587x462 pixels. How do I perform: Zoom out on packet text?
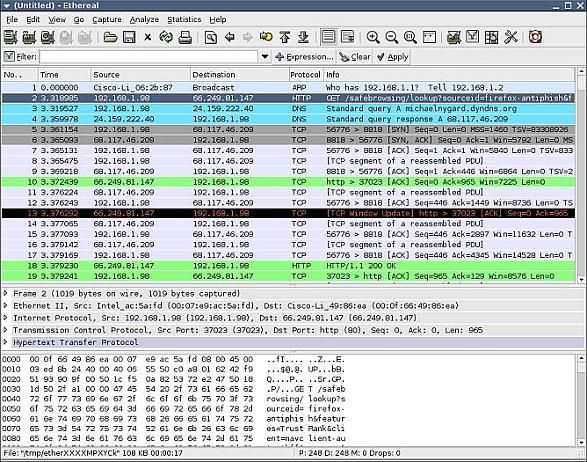click(392, 37)
